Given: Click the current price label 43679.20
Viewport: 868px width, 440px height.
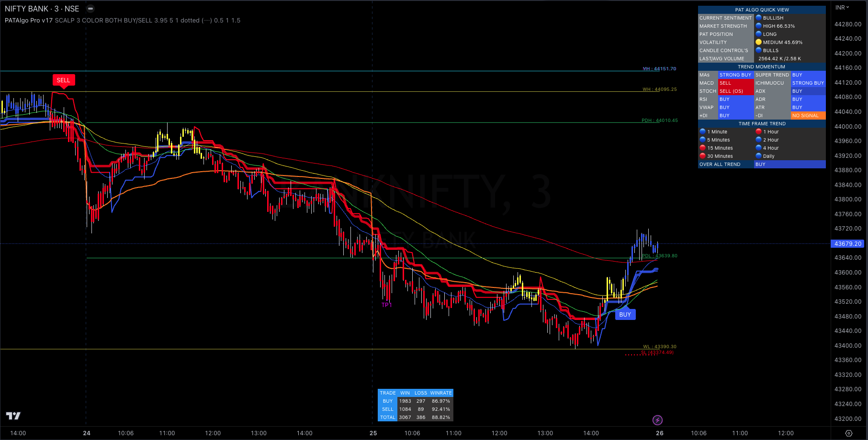Looking at the screenshot, I should 848,244.
